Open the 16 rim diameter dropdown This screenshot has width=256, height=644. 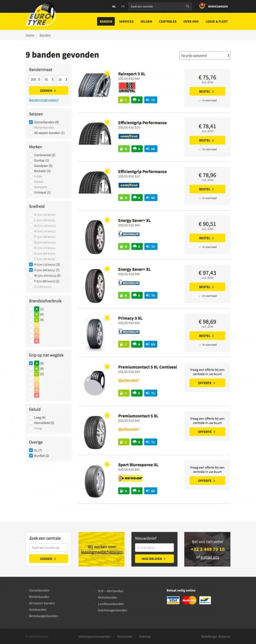(62, 79)
